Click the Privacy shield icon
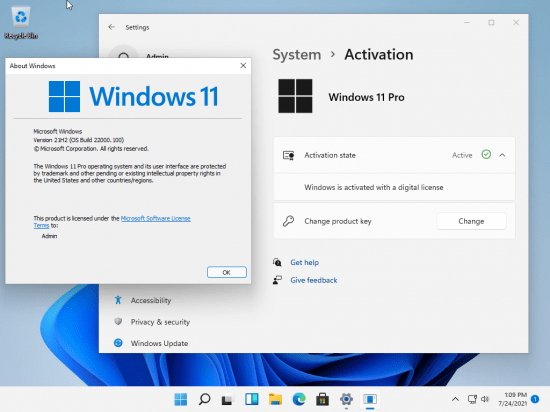This screenshot has height=412, width=550. point(118,322)
